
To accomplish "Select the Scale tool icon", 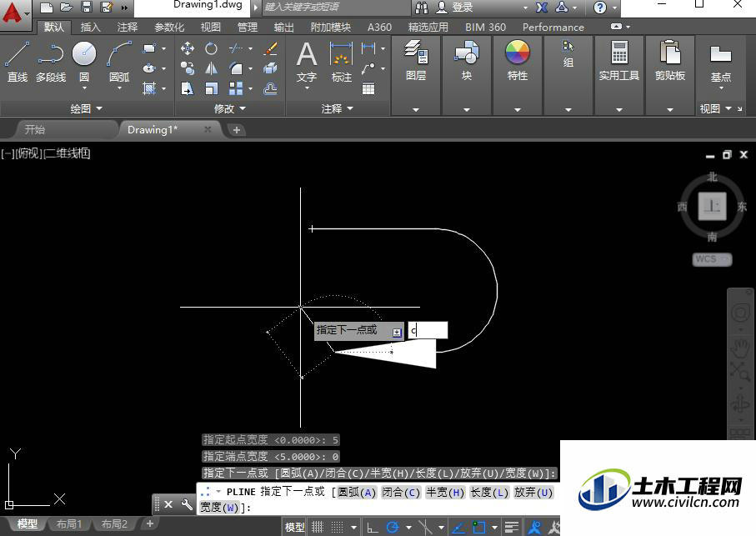I will point(211,88).
